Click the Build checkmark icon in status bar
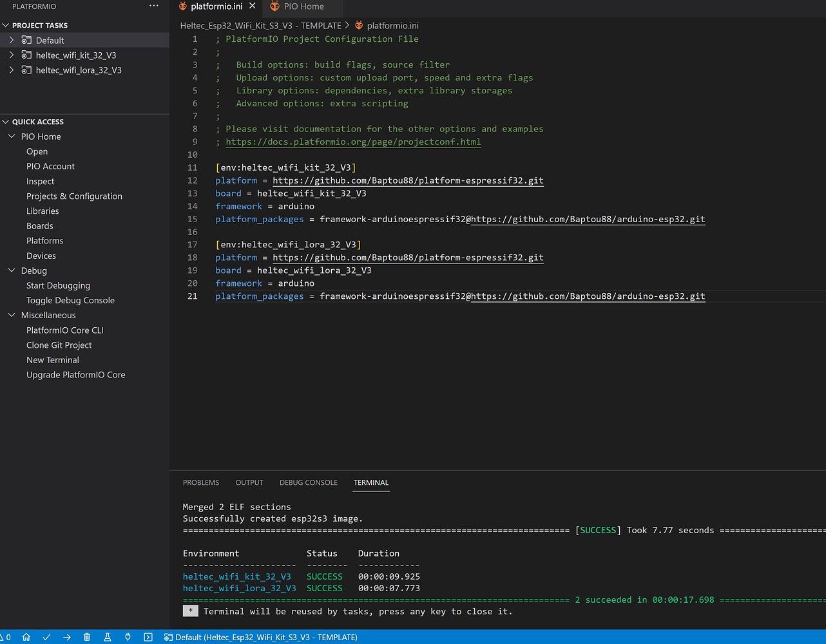 (46, 637)
